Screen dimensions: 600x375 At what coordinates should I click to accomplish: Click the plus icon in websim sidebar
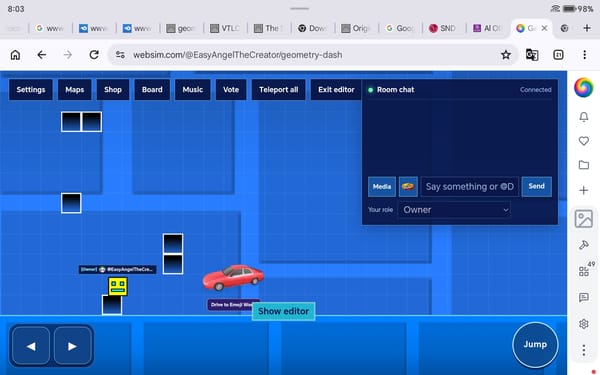[584, 190]
